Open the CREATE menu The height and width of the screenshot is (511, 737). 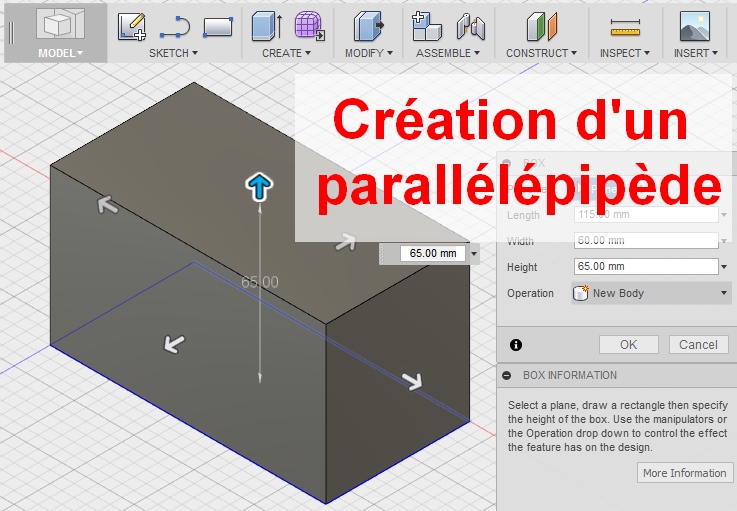[x=286, y=53]
